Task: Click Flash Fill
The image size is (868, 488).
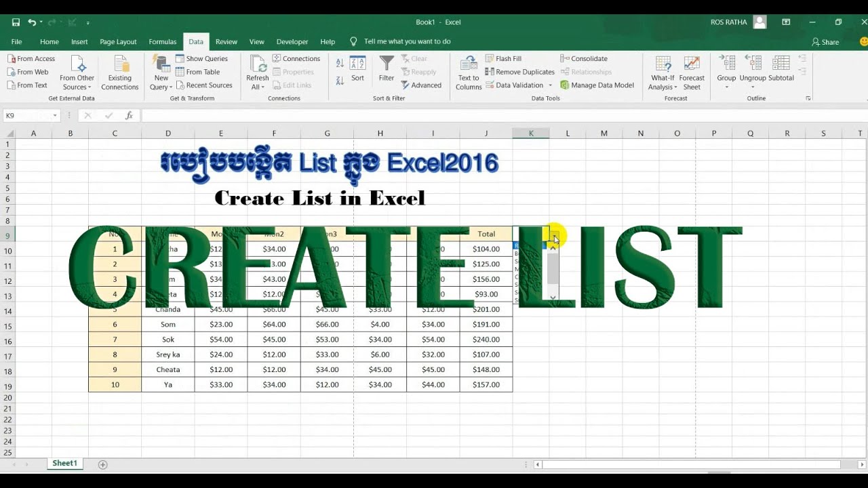Action: 503,59
